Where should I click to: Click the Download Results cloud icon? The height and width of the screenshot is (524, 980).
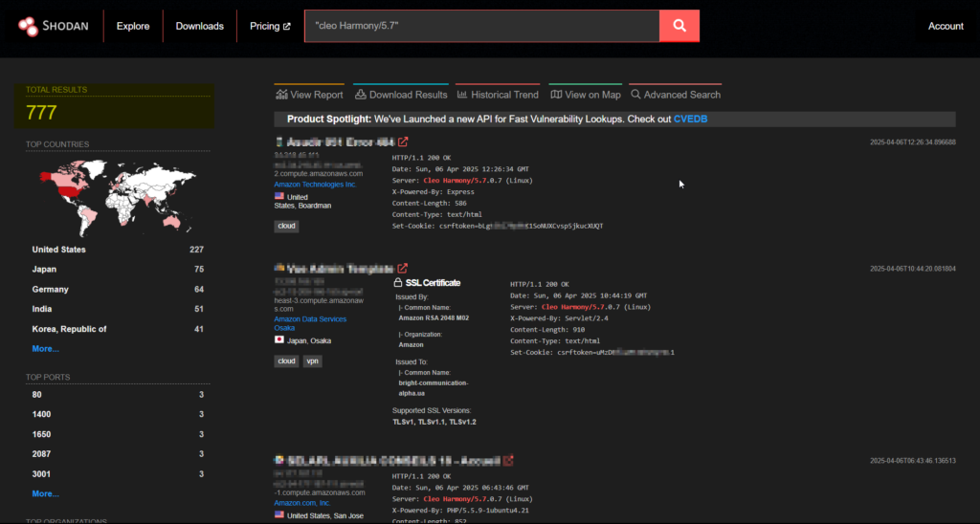tap(361, 95)
